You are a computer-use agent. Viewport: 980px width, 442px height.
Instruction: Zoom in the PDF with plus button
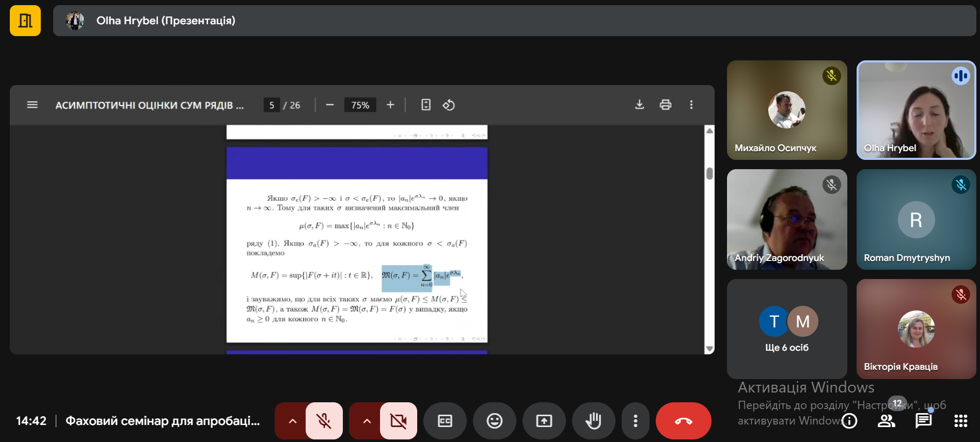(x=390, y=105)
